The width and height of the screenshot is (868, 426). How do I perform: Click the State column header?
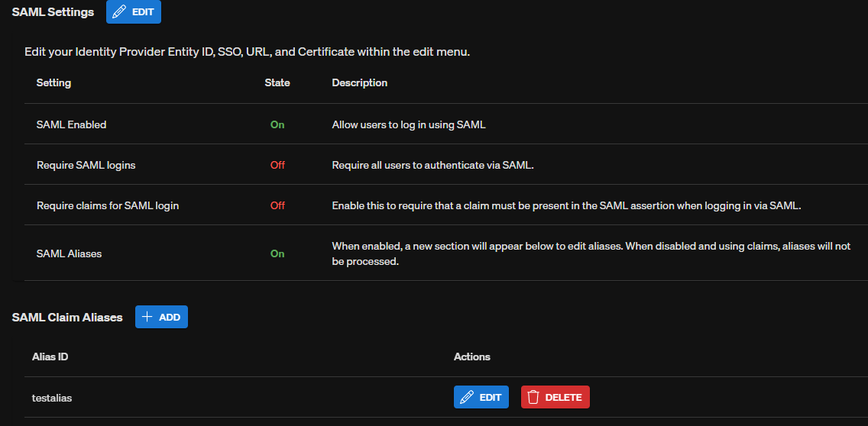[x=277, y=83]
